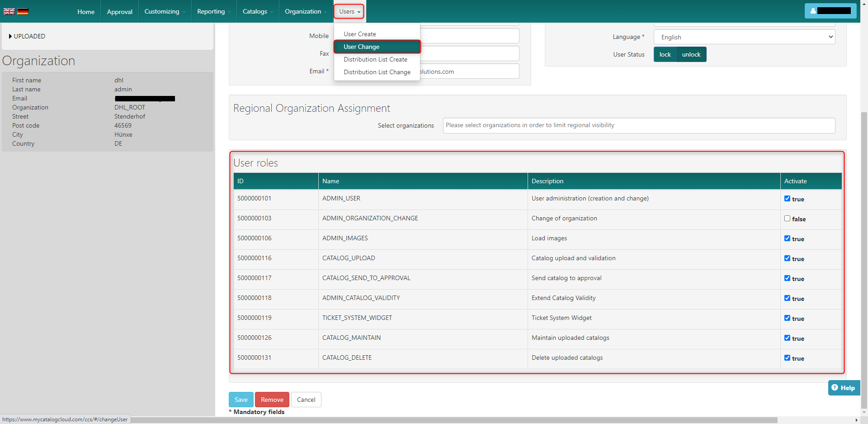Choose Distribution List Change menu entry
868x424 pixels.
coord(377,72)
